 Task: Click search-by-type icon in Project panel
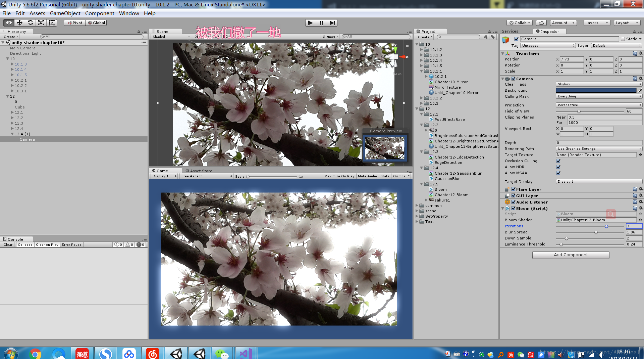click(486, 37)
